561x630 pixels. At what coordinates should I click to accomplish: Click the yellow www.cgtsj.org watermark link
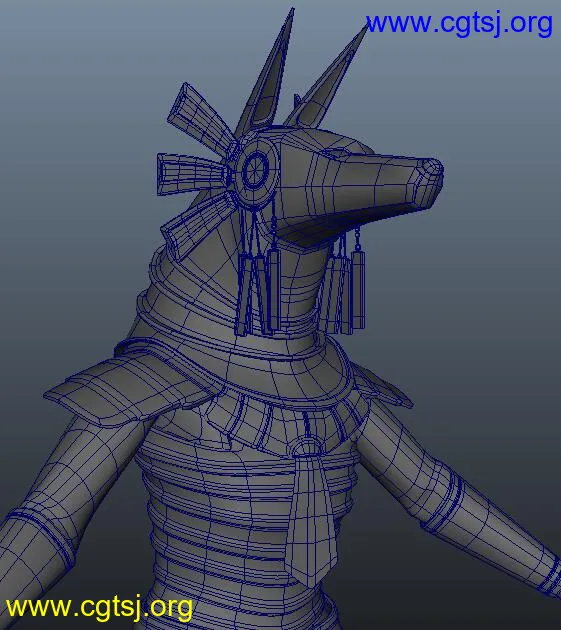pos(99,608)
